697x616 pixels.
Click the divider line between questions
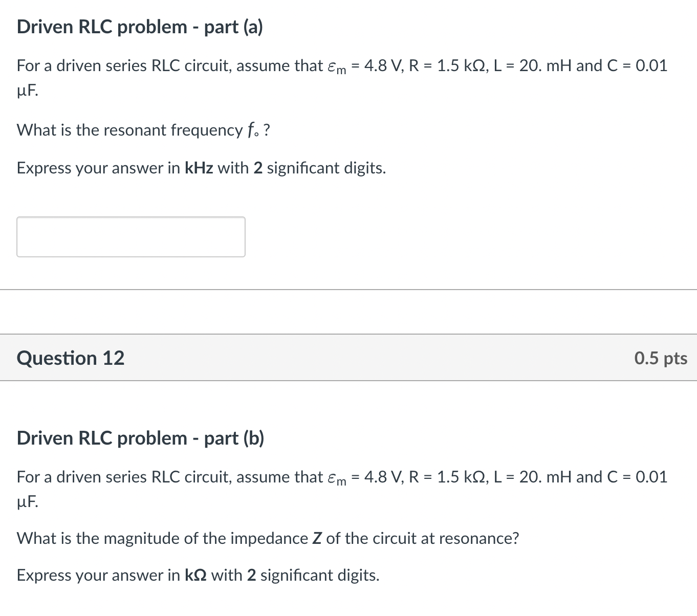(x=348, y=290)
